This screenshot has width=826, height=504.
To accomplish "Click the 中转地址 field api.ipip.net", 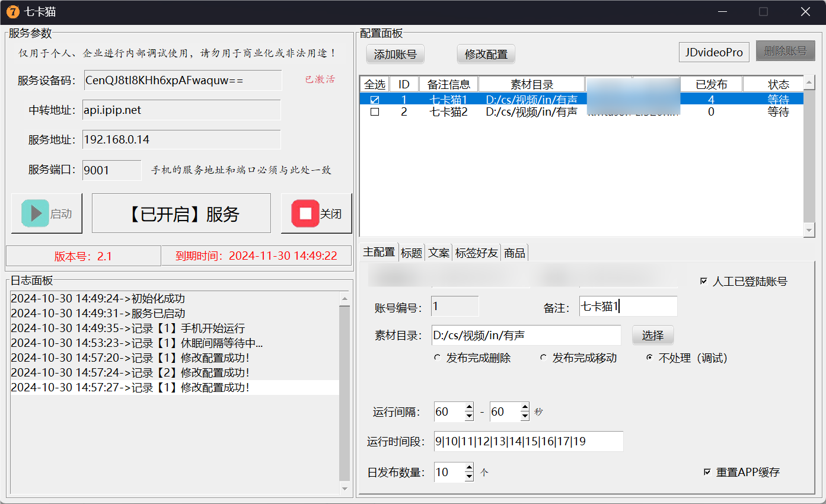I will click(x=181, y=110).
